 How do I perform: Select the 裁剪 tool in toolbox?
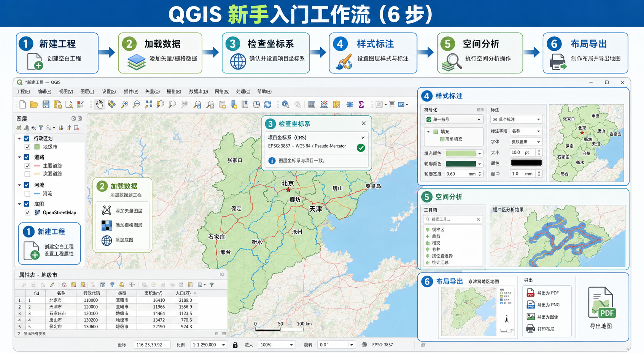tap(433, 236)
